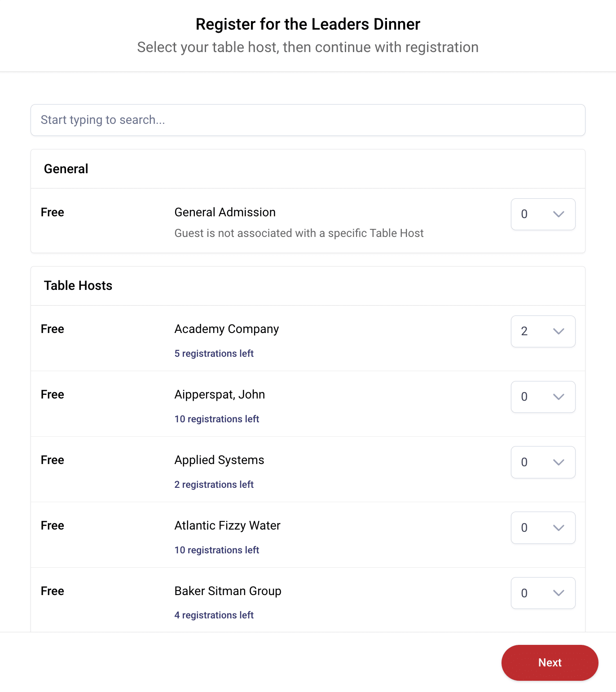Open the quantity dropdown for Aipperspat, John
The height and width of the screenshot is (692, 616).
click(x=543, y=397)
